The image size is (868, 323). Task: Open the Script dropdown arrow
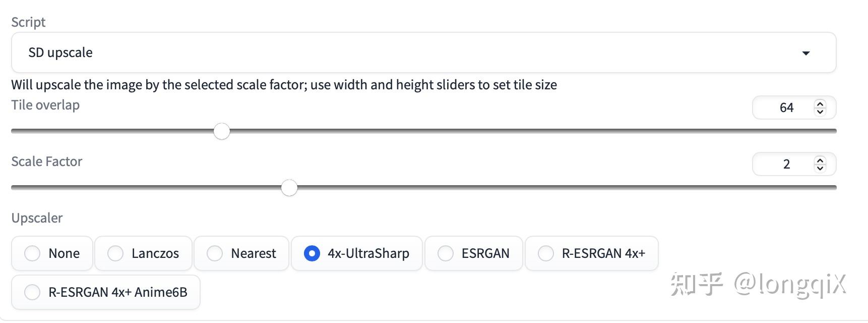click(805, 53)
